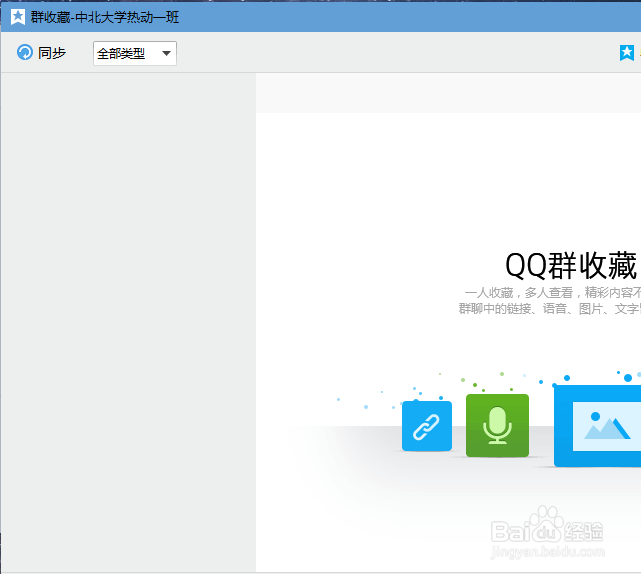This screenshot has width=641, height=574.
Task: Click the 同步 sync button
Action: click(41, 53)
